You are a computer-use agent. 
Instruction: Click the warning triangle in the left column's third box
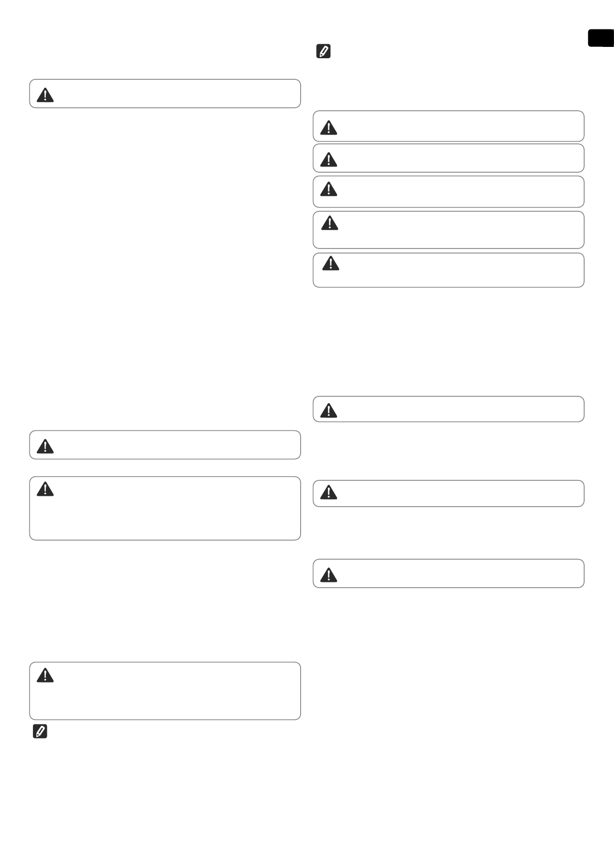pos(45,489)
